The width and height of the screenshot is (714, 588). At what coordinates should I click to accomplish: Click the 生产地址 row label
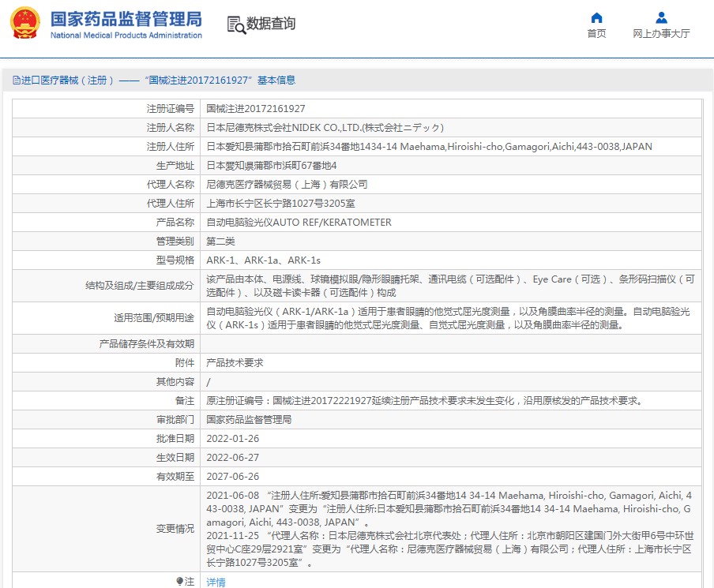click(175, 166)
